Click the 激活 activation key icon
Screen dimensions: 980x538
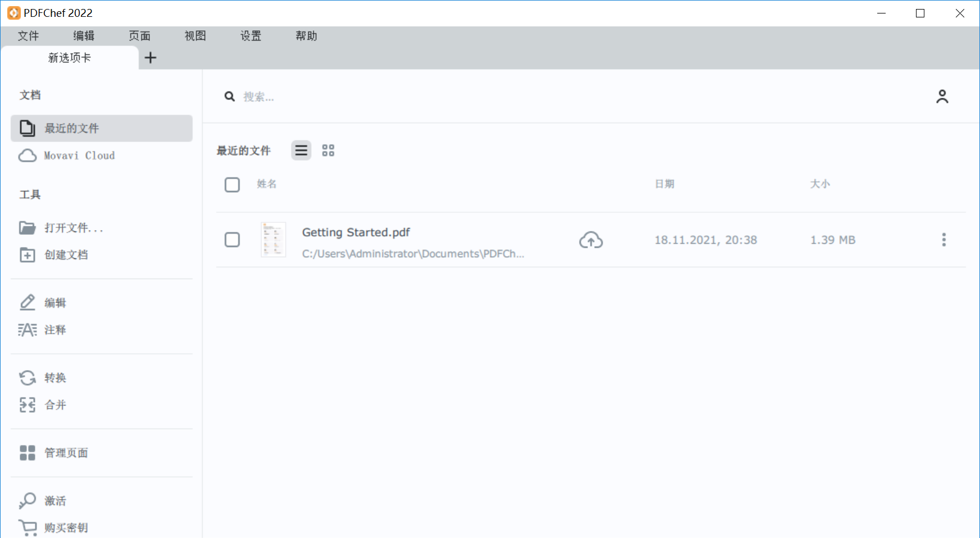tap(27, 500)
